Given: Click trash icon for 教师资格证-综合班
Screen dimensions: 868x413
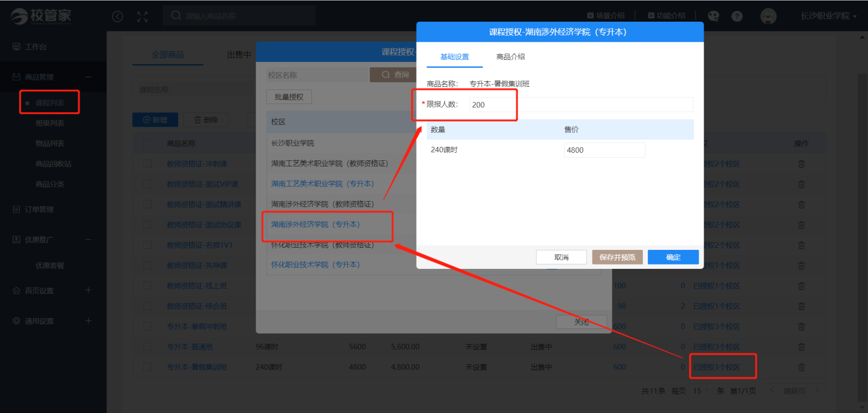Looking at the screenshot, I should [801, 306].
